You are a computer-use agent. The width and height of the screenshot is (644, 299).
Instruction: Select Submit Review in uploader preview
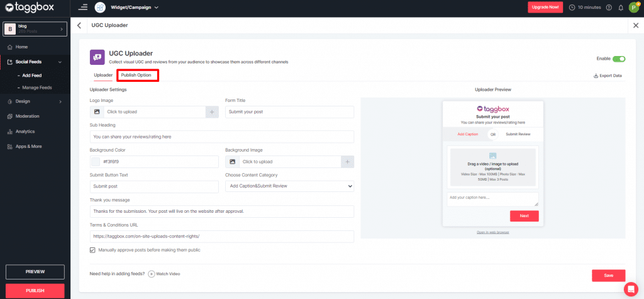click(518, 134)
